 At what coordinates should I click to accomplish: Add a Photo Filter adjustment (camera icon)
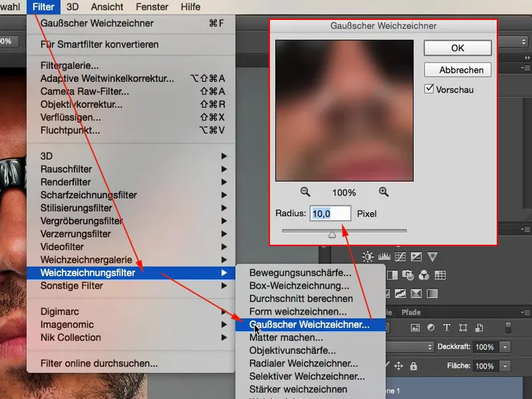tap(408, 275)
